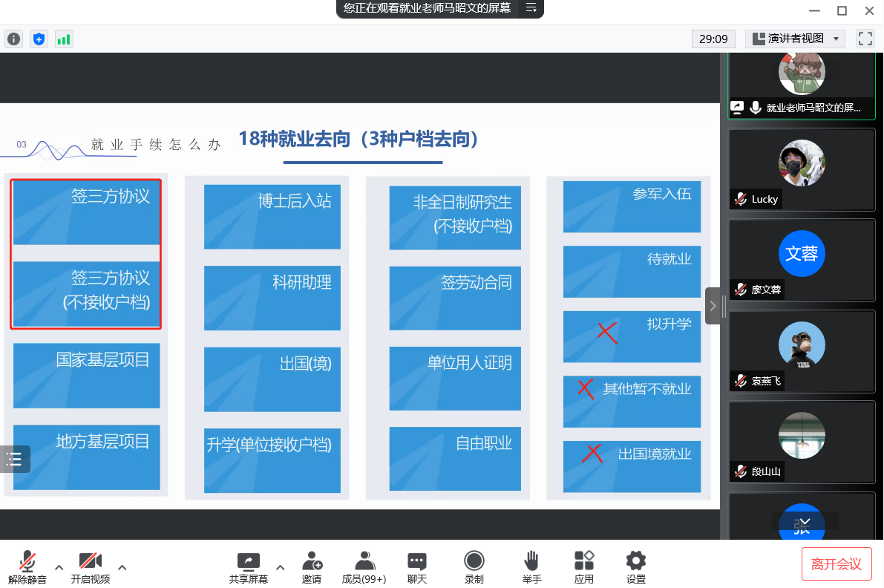Image resolution: width=884 pixels, height=588 pixels.
Task: Expand audio options arrow beside 解除静音
Action: 59,567
